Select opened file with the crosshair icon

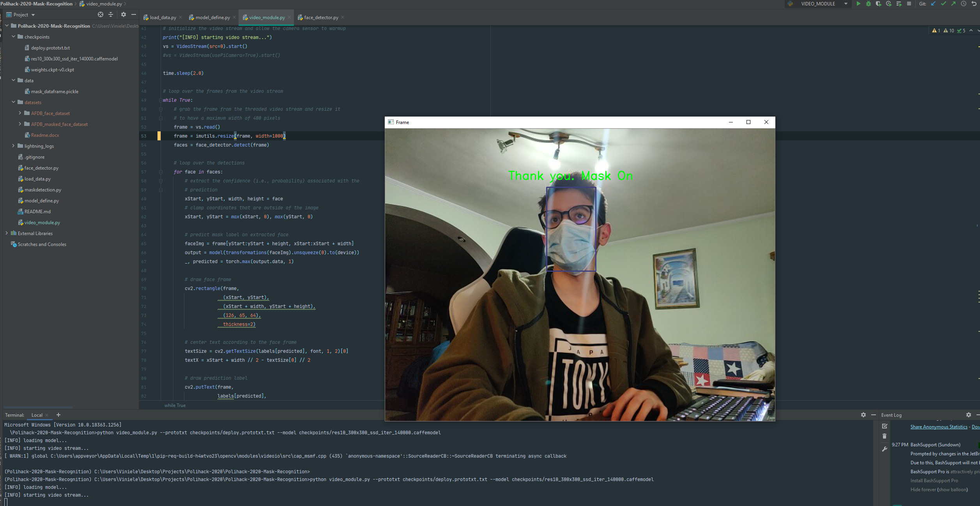101,14
